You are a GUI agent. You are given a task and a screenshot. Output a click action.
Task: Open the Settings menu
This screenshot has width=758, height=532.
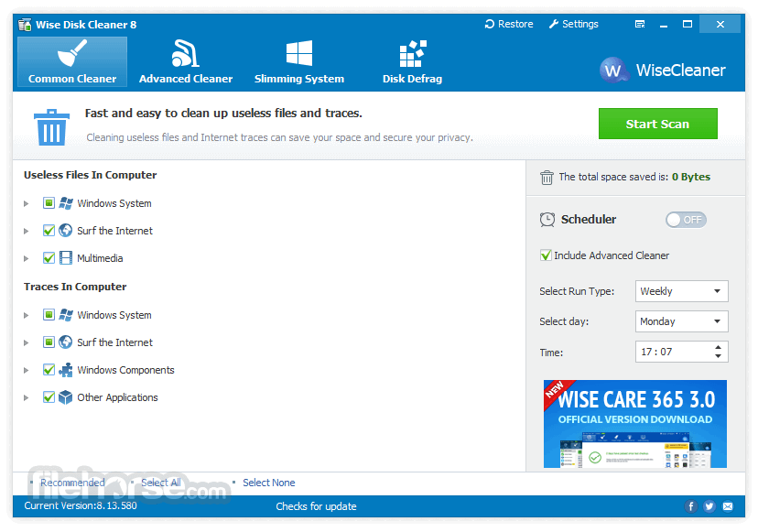(x=574, y=24)
